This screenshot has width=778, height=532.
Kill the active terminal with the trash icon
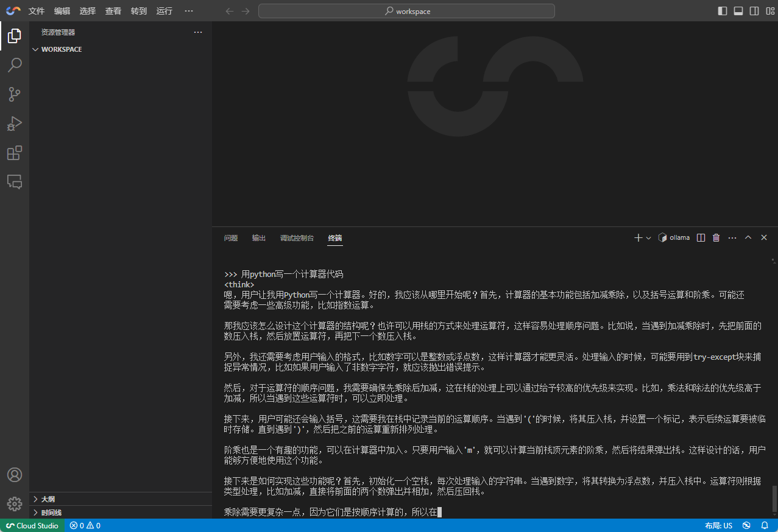pyautogui.click(x=716, y=237)
